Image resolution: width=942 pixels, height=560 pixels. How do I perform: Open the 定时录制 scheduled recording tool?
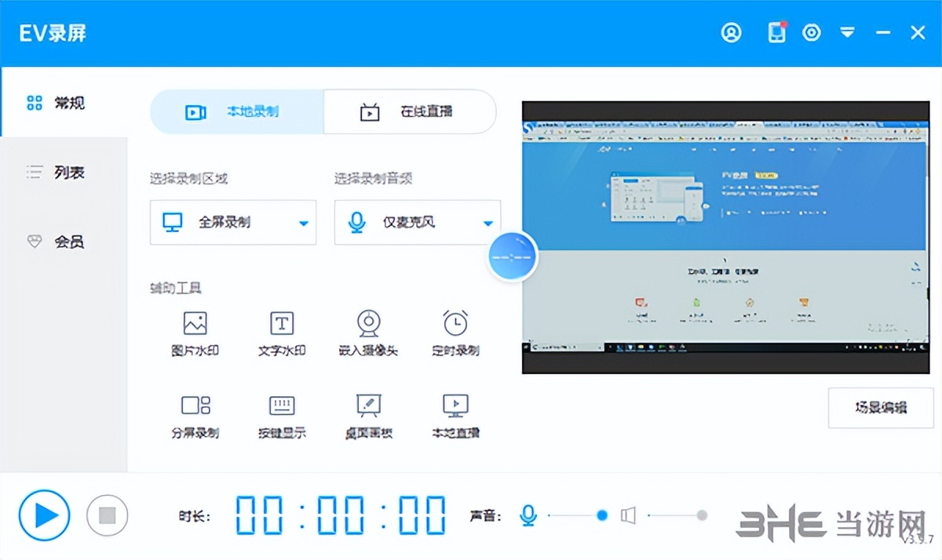point(455,333)
